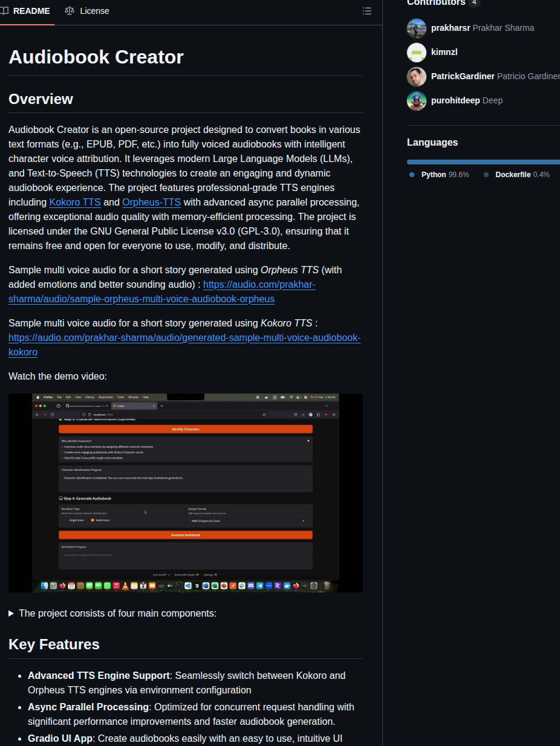Open kimnzl username link
560x746 pixels.
(444, 52)
